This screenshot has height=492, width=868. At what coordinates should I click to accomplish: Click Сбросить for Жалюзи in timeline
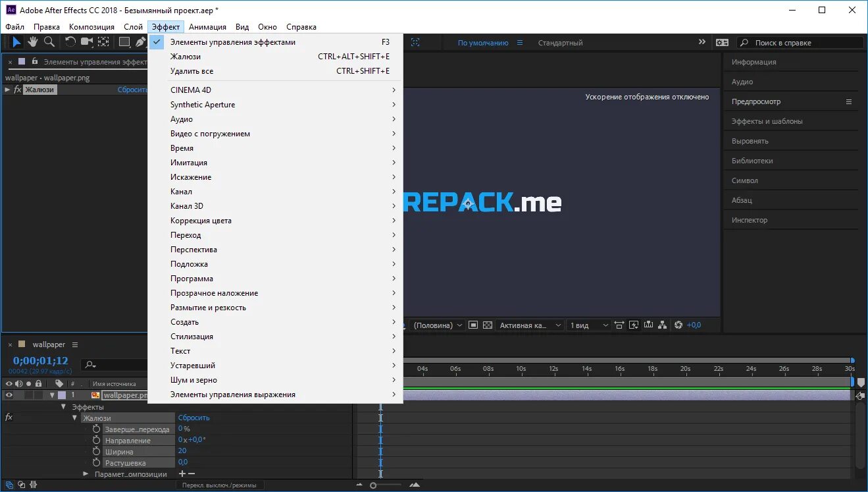[193, 418]
